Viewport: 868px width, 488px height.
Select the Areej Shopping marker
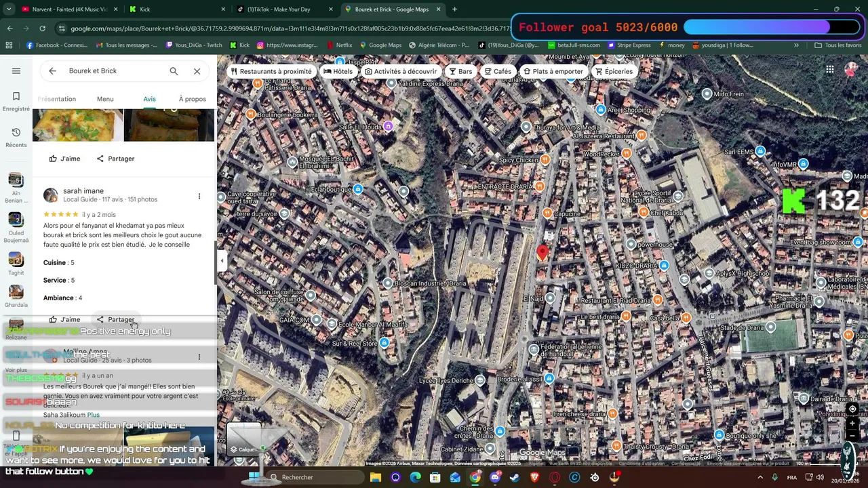coord(600,110)
